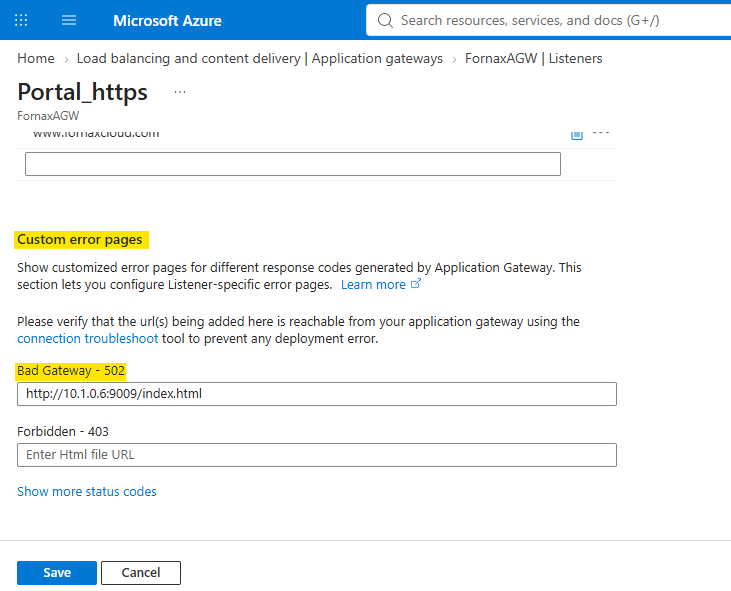Click the Forbidden - 403 URL field
Viewport: 731px width, 591px height.
pyautogui.click(x=317, y=455)
